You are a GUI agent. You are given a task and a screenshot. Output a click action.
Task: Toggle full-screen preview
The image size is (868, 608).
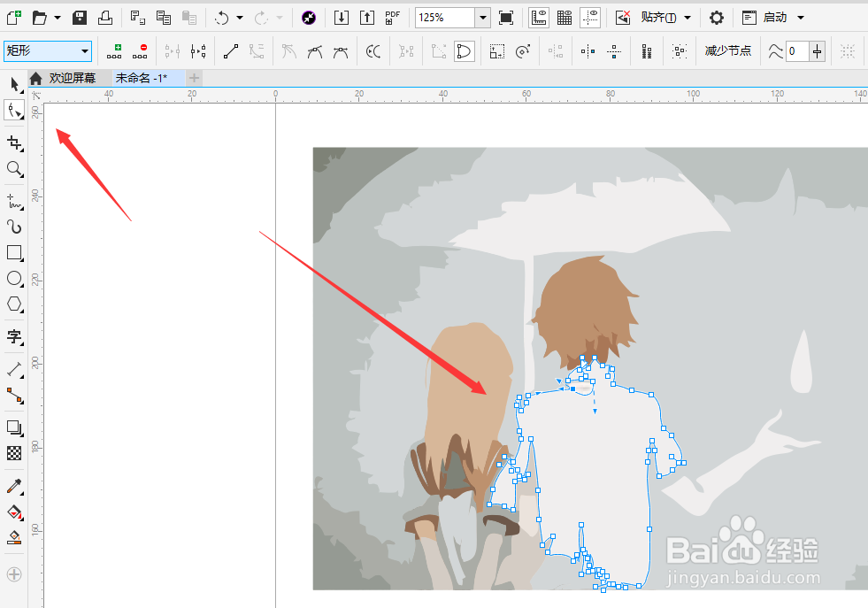(x=506, y=18)
